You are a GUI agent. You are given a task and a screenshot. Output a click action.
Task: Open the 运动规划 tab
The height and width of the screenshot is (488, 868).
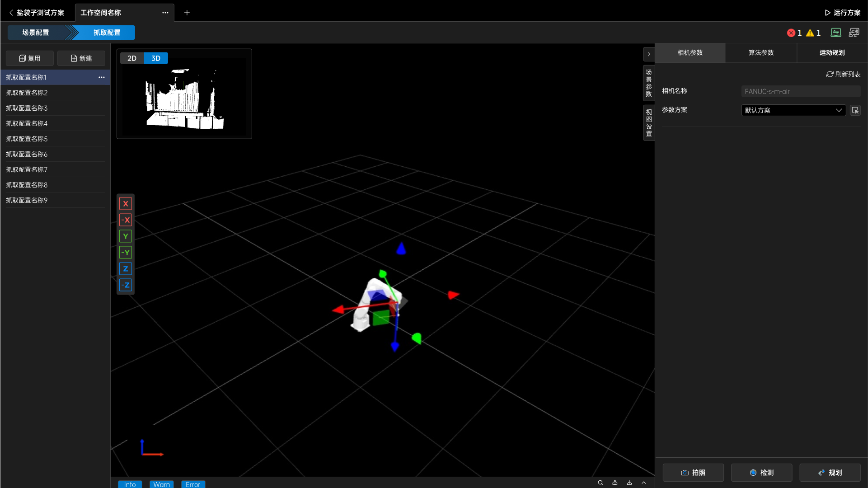tap(832, 53)
